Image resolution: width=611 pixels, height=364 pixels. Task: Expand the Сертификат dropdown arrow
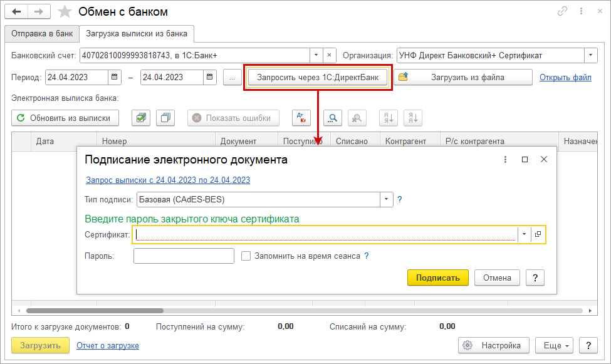point(523,234)
